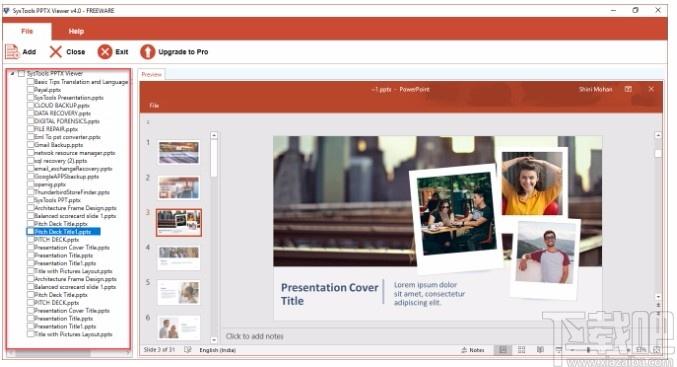Go to previous slide double-arrow button

(x=658, y=305)
